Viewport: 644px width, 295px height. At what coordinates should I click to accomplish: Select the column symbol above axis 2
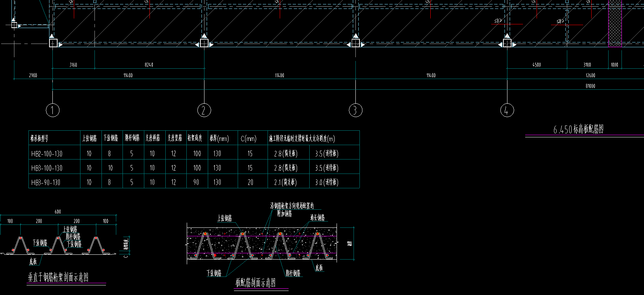204,43
